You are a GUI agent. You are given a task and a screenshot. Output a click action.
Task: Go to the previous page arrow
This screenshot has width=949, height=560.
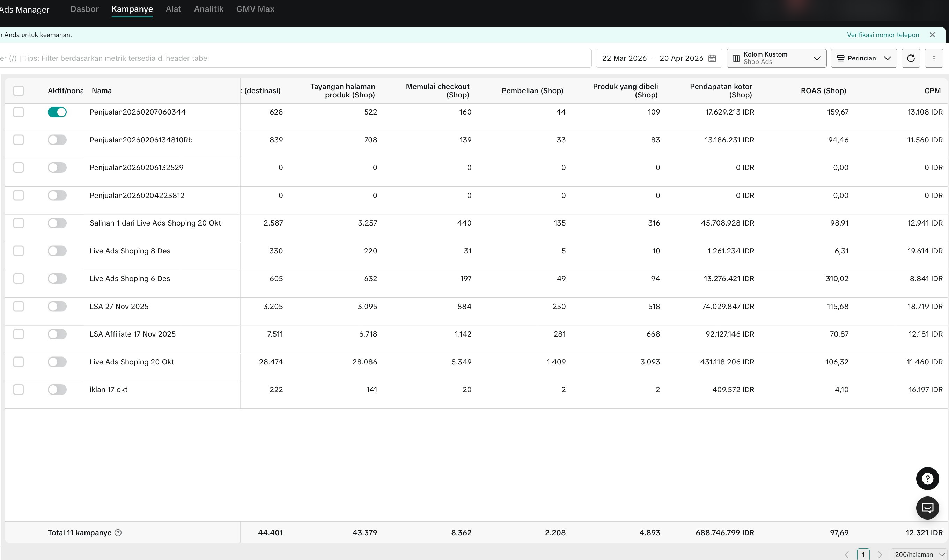[847, 554]
